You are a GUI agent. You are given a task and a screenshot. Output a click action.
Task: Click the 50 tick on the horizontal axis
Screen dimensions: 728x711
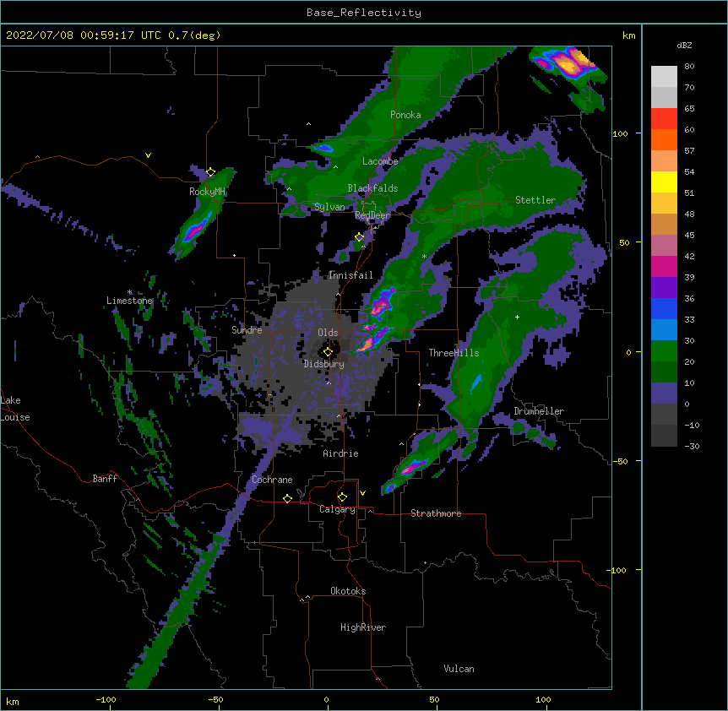434,699
